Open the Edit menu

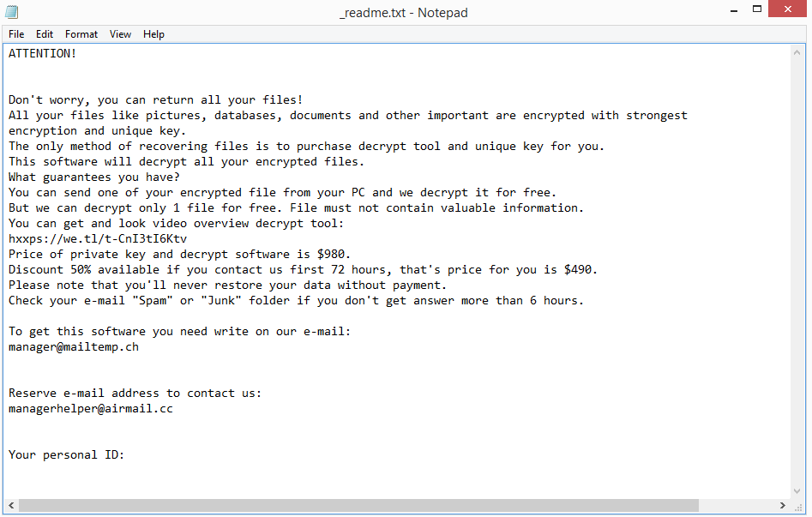point(45,34)
